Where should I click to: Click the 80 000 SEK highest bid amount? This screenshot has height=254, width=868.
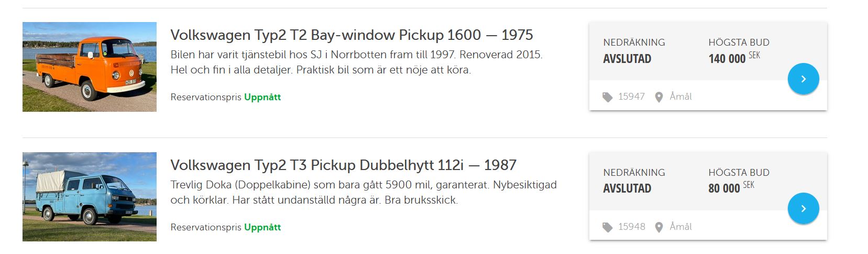[x=724, y=188]
